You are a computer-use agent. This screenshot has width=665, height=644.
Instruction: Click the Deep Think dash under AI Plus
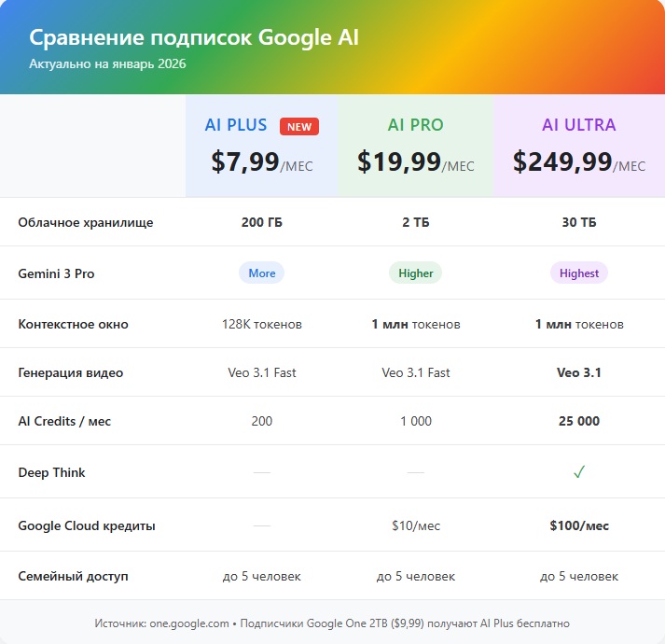(x=262, y=472)
